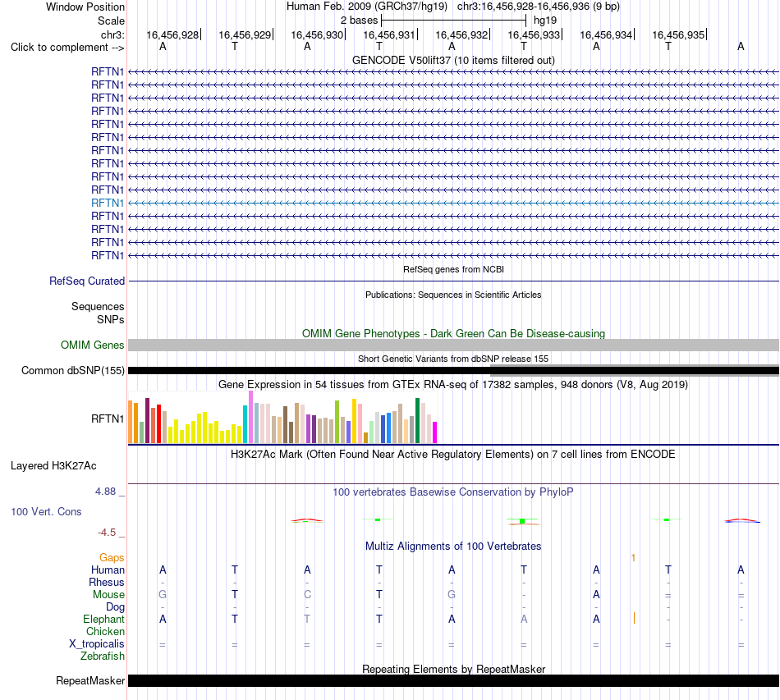Click the Zebrafish alignment row label
Image resolution: width=780 pixels, height=700 pixels.
point(103,657)
